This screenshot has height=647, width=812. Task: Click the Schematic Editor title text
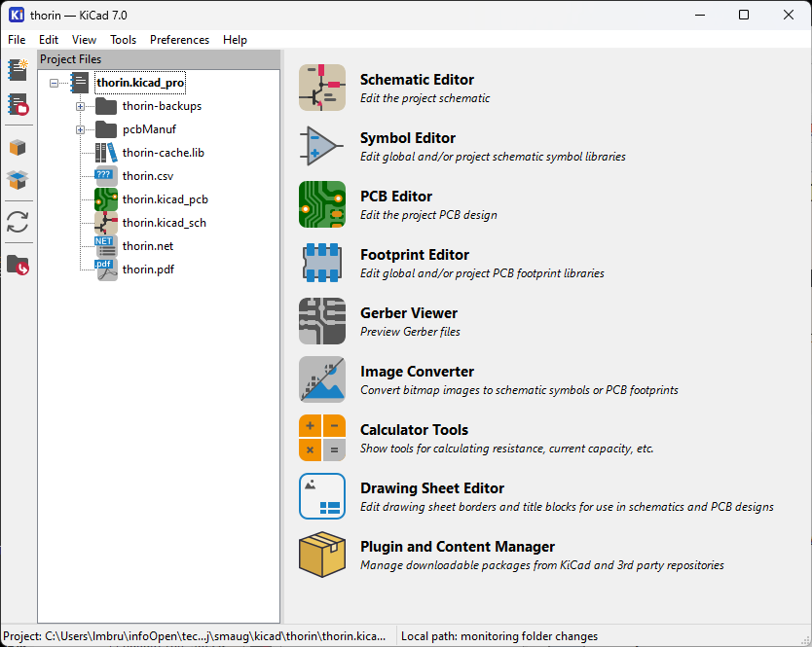click(x=417, y=80)
